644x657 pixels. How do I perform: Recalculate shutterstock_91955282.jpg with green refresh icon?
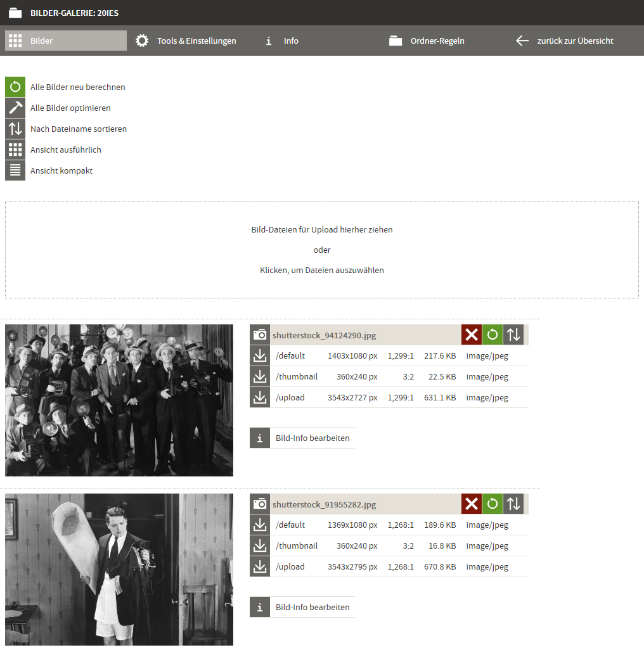493,504
